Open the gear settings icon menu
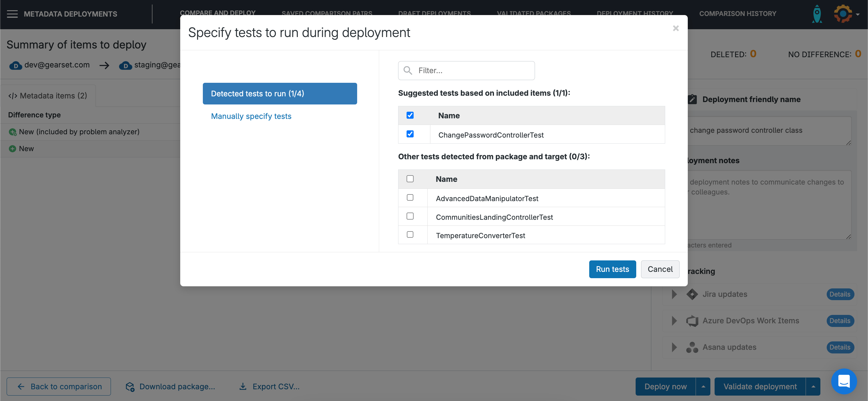 [844, 14]
